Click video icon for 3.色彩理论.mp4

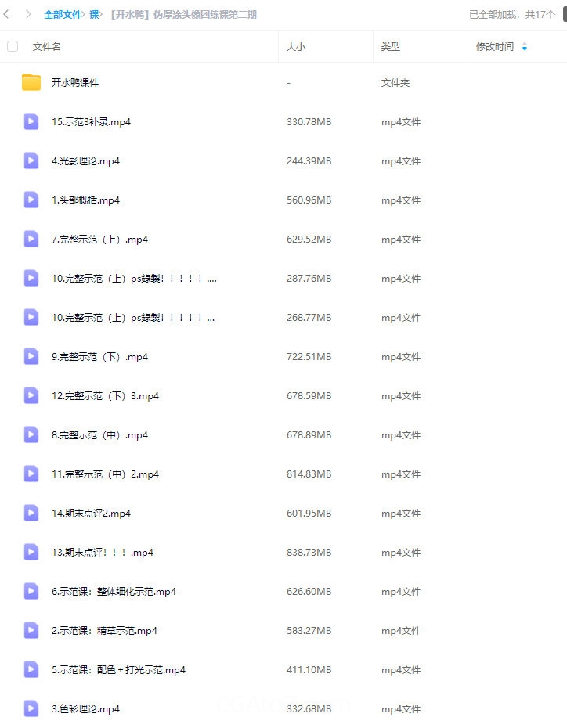[31, 709]
